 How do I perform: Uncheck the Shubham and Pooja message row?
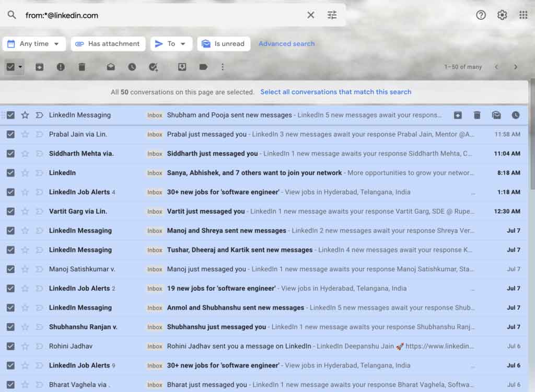point(10,115)
